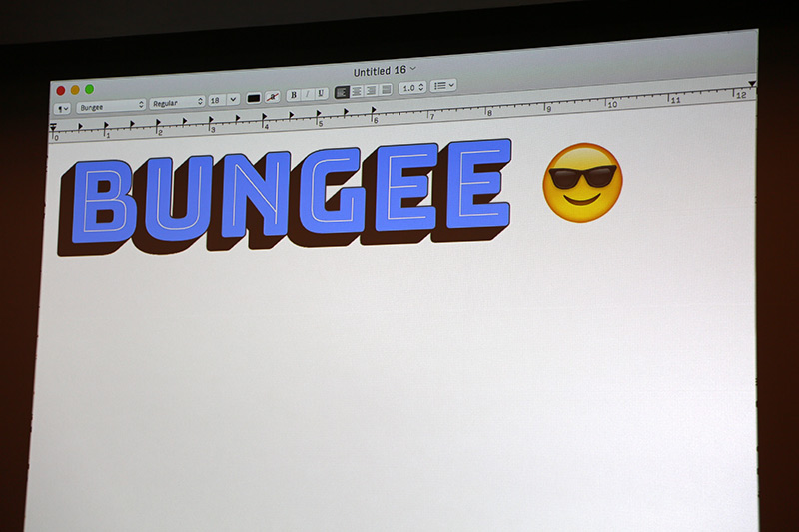Screen dimensions: 799x532
Task: Minimize the window with the yellow button
Action: tap(75, 90)
